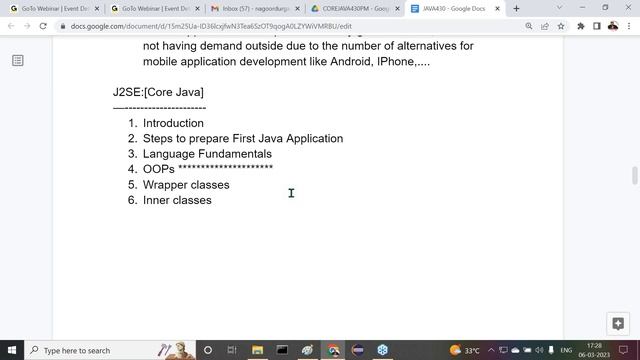Switch to Gmail Inbox tab

point(255,8)
